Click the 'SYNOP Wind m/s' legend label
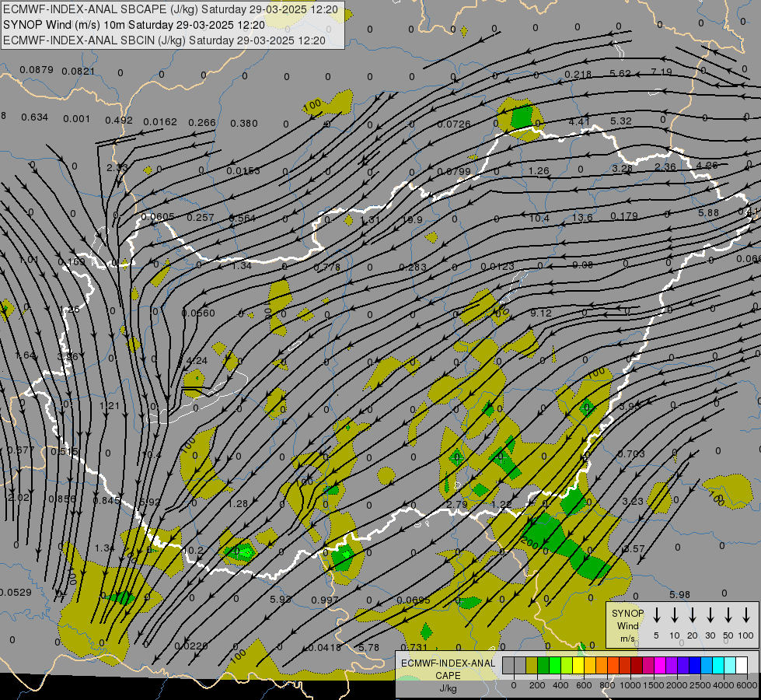Image resolution: width=761 pixels, height=700 pixels. click(x=627, y=626)
